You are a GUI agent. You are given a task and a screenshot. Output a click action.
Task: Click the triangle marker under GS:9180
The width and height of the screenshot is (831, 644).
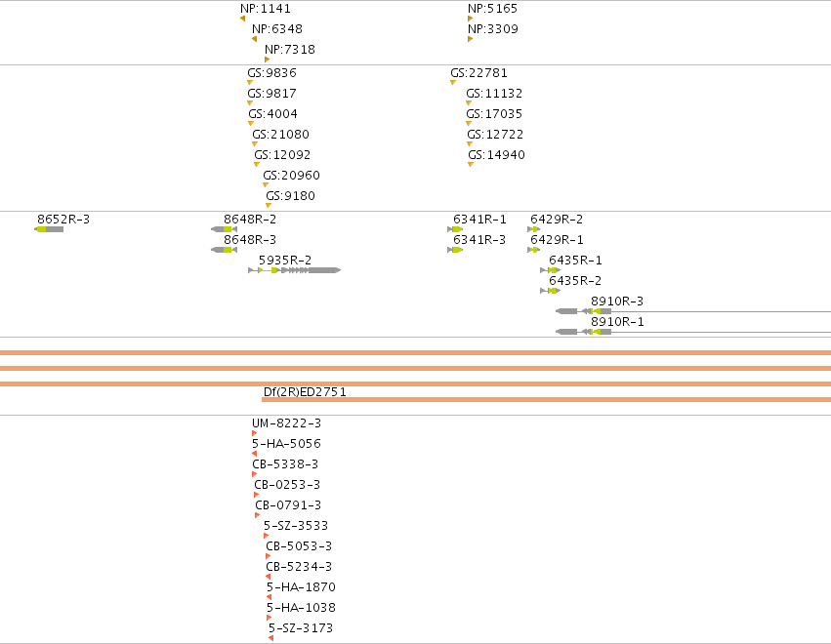[269, 206]
